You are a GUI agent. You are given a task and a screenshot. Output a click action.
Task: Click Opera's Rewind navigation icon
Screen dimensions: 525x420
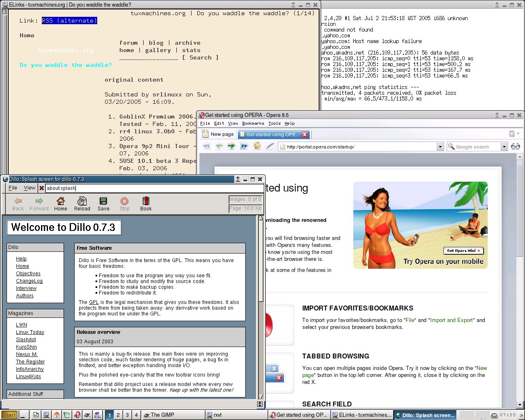206,146
